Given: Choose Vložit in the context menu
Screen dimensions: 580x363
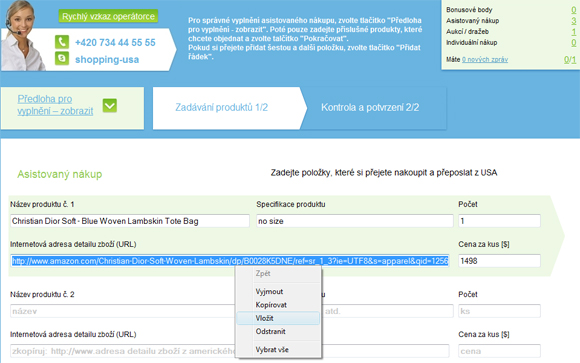Looking at the screenshot, I should click(x=278, y=318).
